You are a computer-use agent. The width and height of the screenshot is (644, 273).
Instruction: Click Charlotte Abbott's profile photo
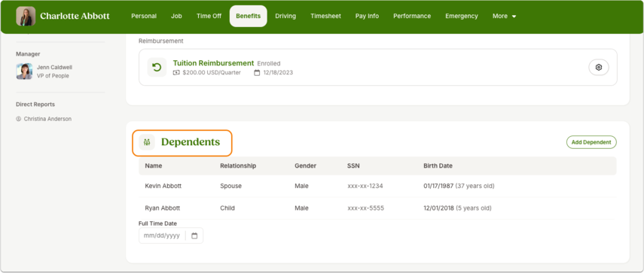coord(26,16)
